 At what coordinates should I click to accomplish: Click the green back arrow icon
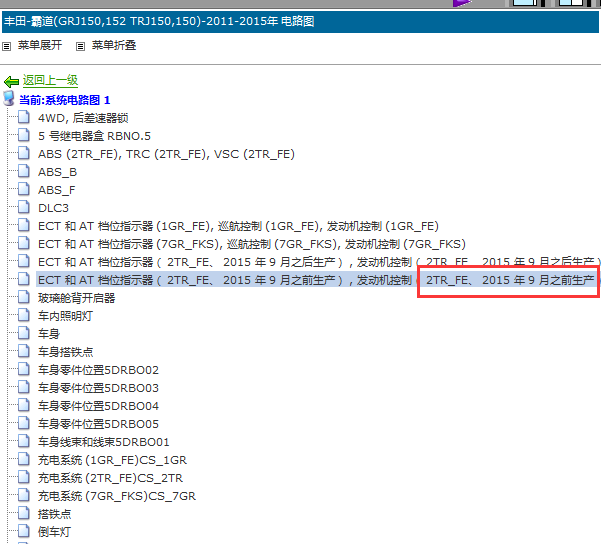(x=11, y=81)
